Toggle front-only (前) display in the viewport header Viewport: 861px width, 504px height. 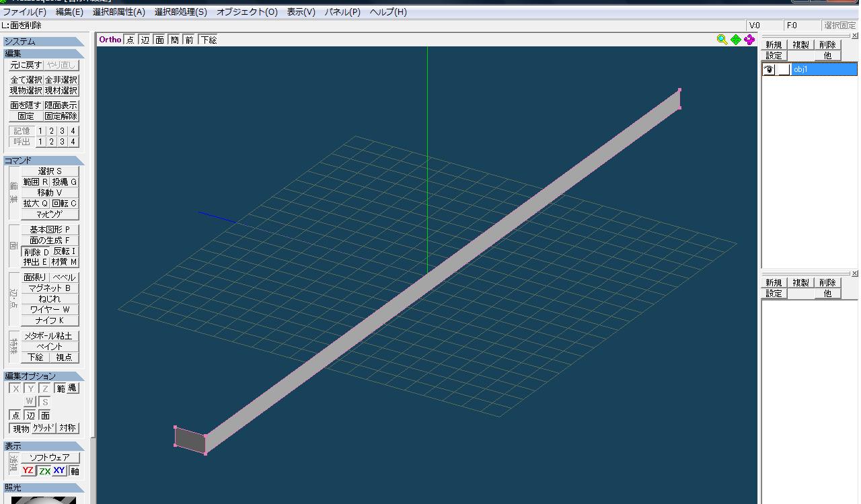pos(189,40)
